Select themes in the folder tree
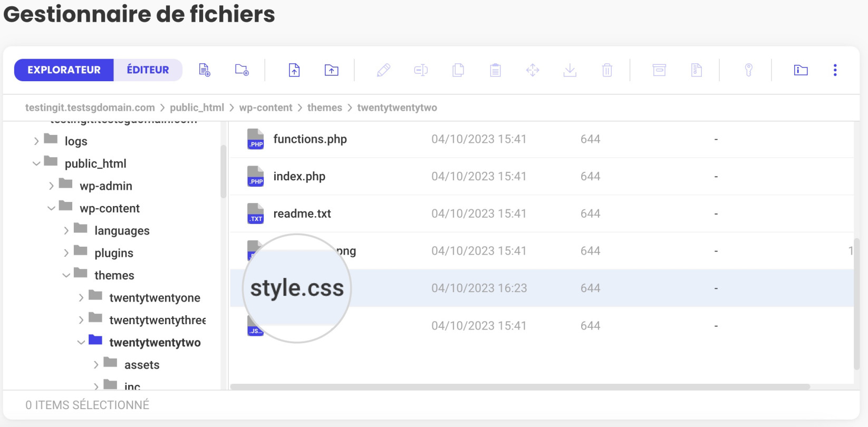 pyautogui.click(x=114, y=275)
